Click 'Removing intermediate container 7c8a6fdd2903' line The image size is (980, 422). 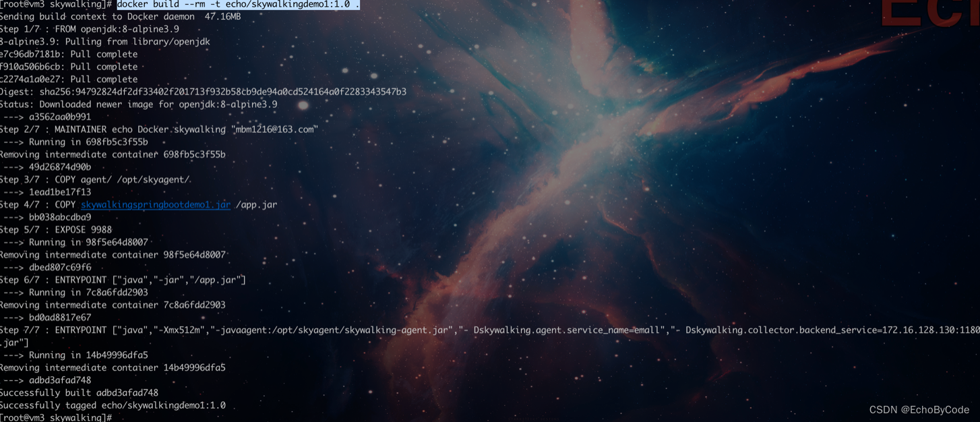[x=113, y=305]
